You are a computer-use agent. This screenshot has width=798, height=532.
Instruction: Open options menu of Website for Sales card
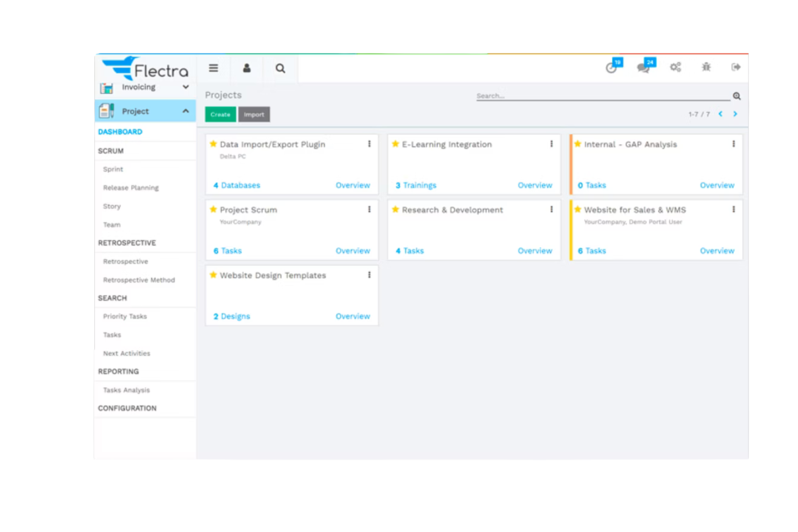pyautogui.click(x=734, y=209)
